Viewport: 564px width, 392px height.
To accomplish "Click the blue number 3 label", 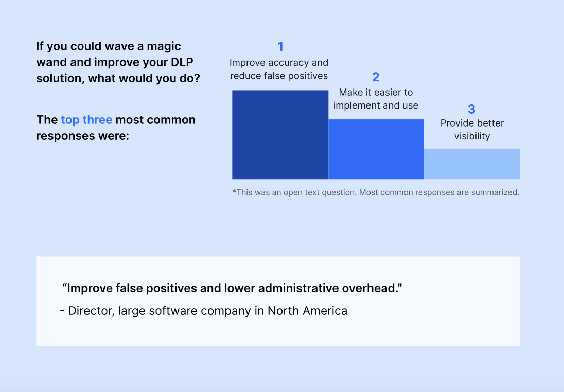I will [x=471, y=109].
